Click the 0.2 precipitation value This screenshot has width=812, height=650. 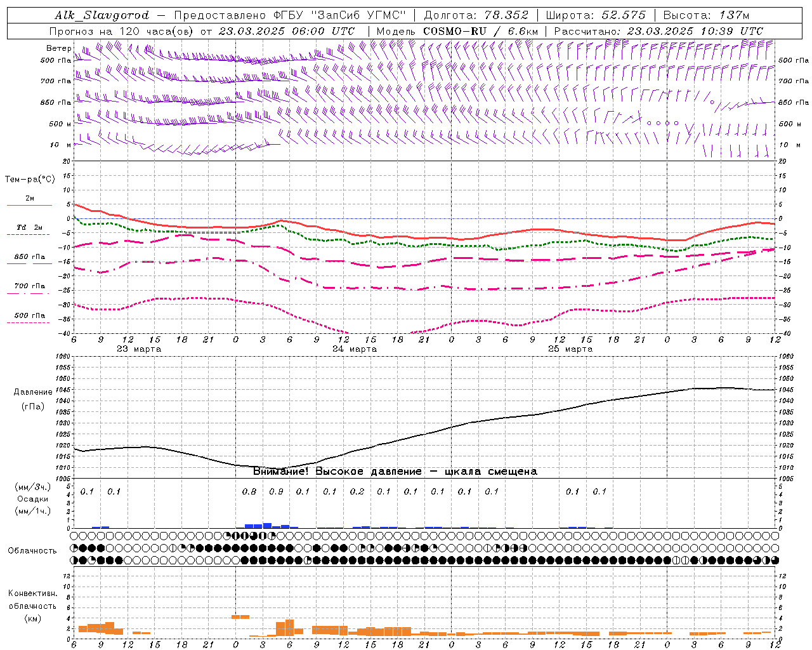point(357,492)
